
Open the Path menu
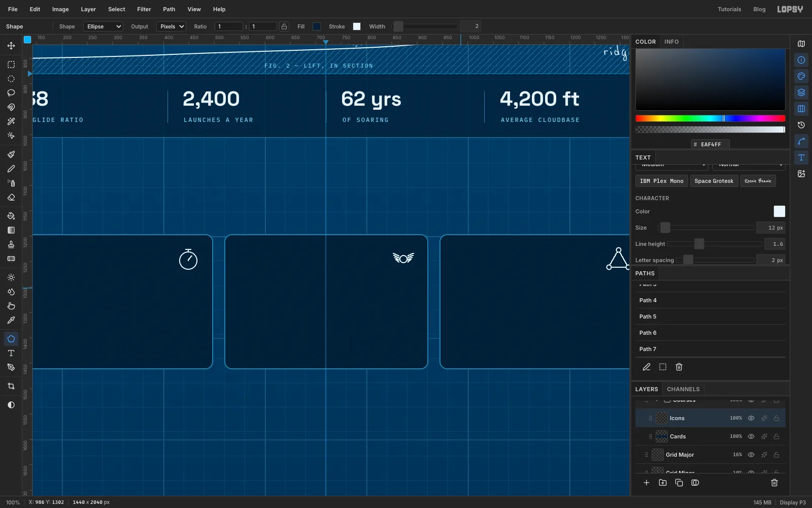coord(169,9)
